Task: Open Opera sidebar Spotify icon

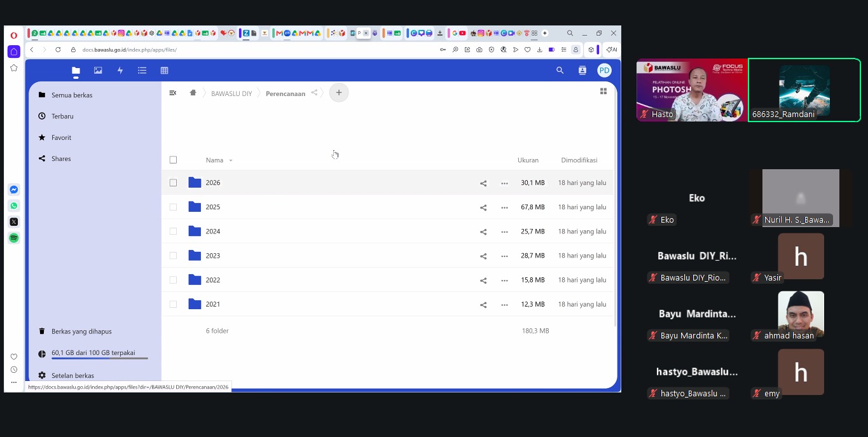Action: pyautogui.click(x=14, y=238)
